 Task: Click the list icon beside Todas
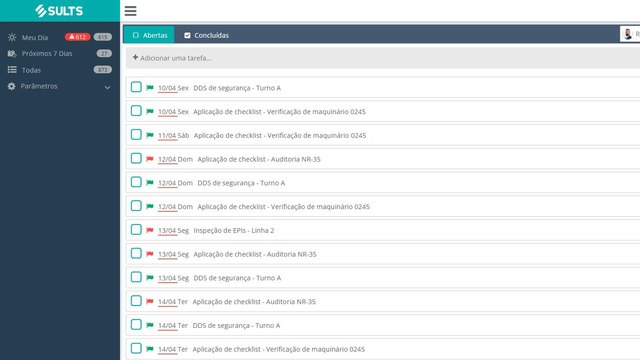coord(12,70)
